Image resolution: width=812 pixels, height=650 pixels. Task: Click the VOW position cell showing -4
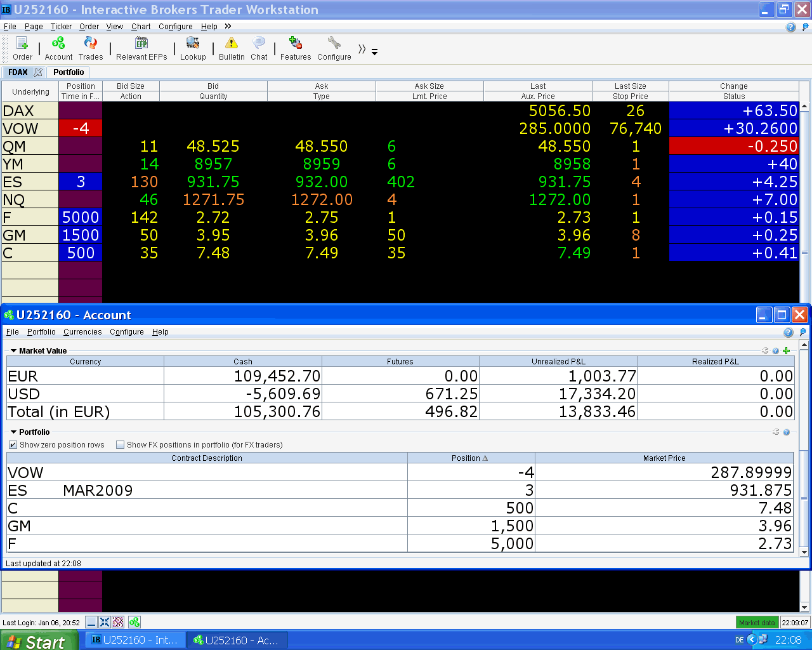pos(81,128)
